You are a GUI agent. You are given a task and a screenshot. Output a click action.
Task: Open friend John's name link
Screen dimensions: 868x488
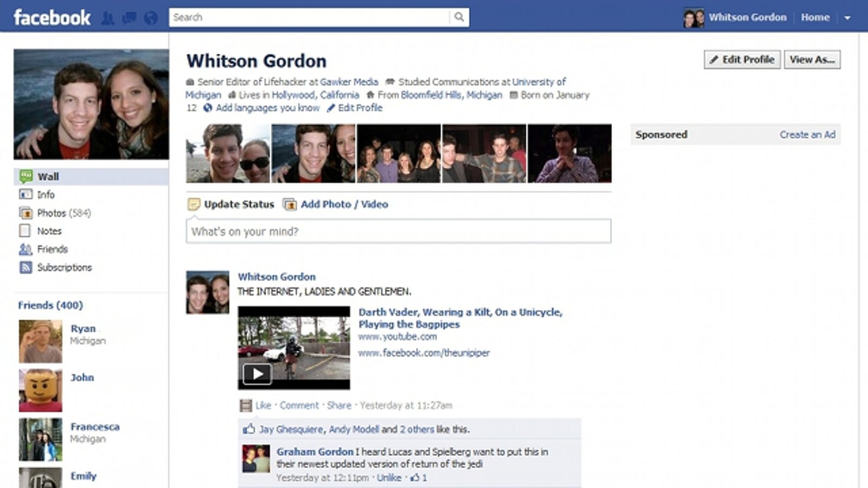pos(82,377)
